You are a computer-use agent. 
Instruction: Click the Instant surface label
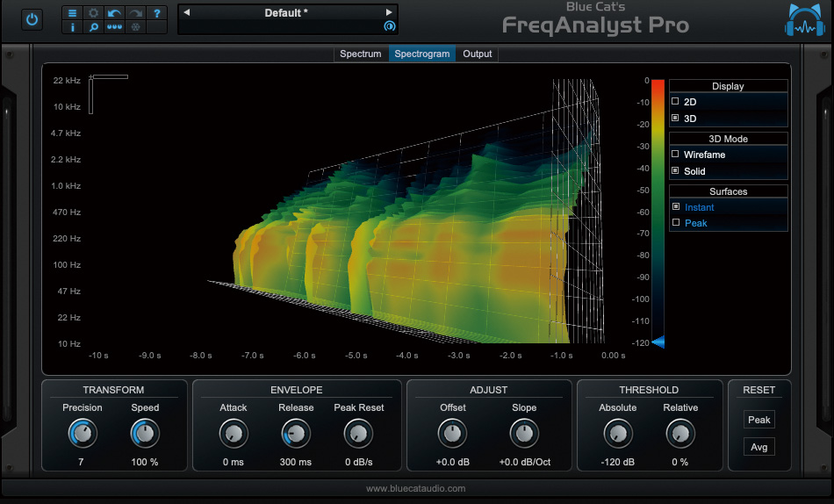(x=699, y=207)
